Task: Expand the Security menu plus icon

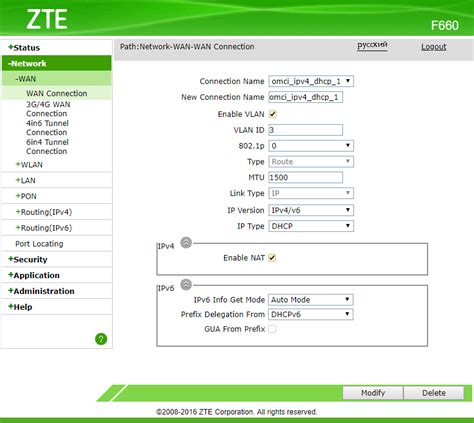Action: (x=11, y=259)
